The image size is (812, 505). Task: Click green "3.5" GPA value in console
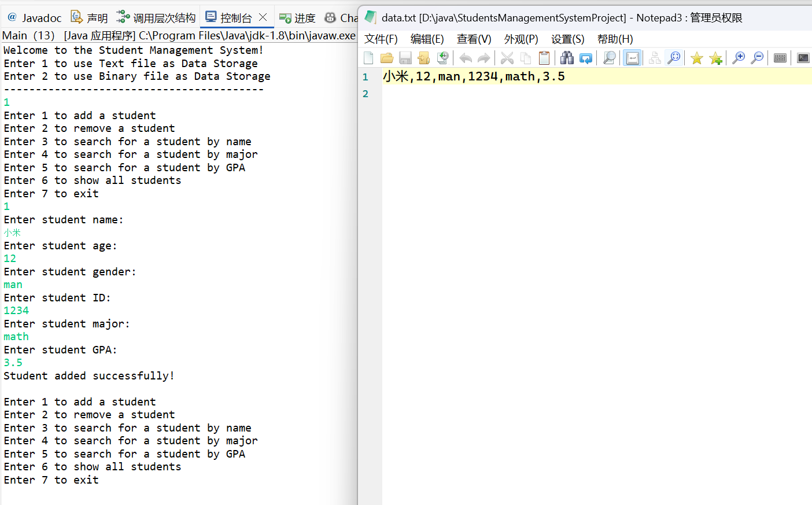pyautogui.click(x=13, y=363)
